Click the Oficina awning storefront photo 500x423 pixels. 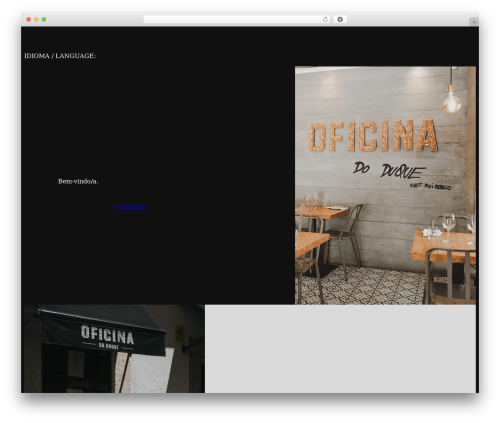click(x=114, y=348)
